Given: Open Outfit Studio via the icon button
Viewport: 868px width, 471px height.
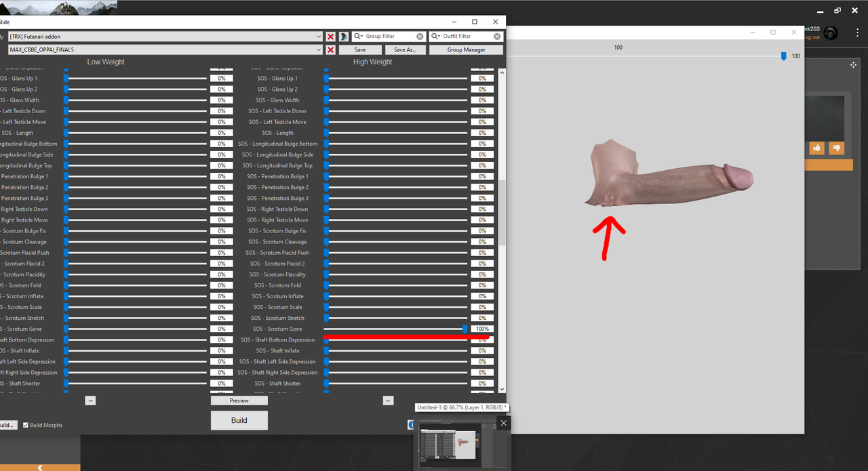Looking at the screenshot, I should 344,37.
